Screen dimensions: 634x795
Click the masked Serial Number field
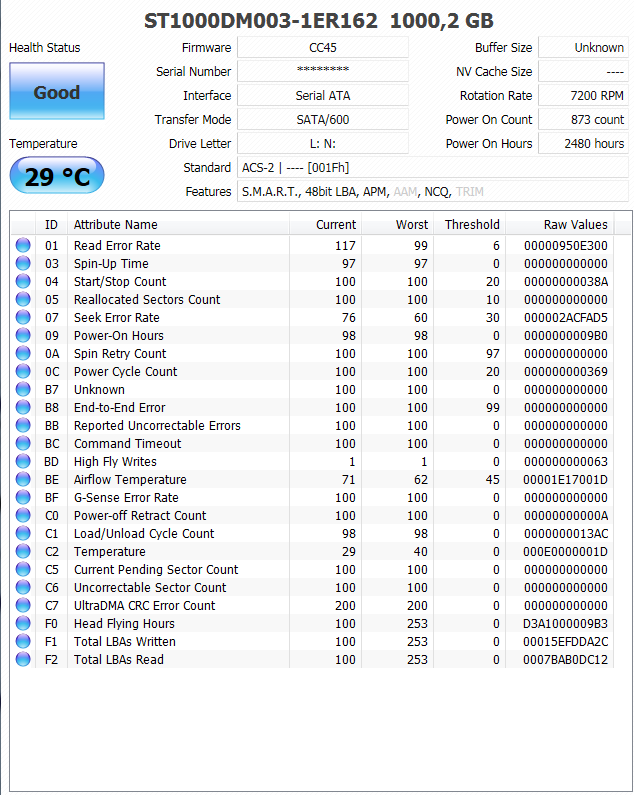click(323, 71)
